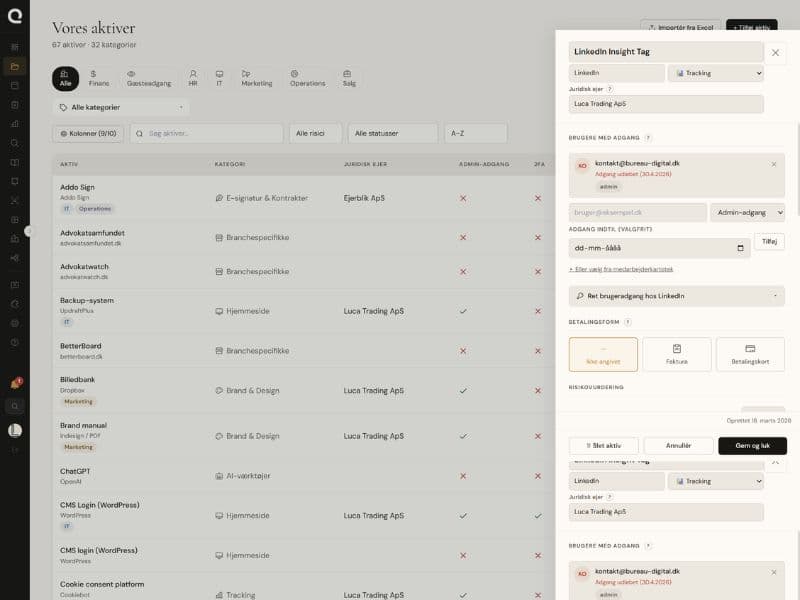Select Betalingskort payment option
Viewport: 800px width, 600px height.
750,354
